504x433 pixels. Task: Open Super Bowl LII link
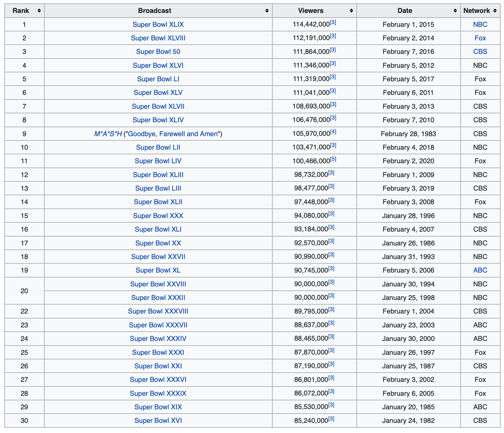(158, 148)
